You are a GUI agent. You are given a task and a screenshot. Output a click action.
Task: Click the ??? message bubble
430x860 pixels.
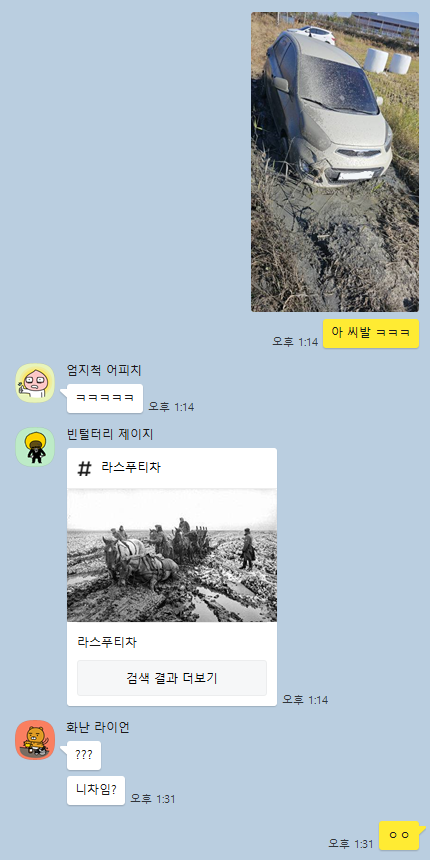tap(84, 755)
